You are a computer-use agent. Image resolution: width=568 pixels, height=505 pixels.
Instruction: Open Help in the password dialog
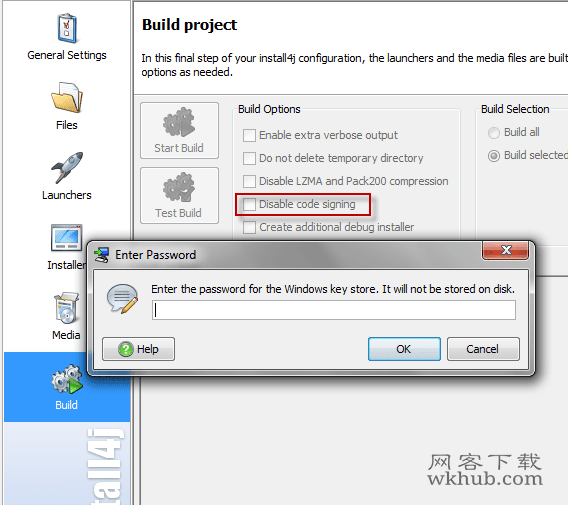[138, 349]
